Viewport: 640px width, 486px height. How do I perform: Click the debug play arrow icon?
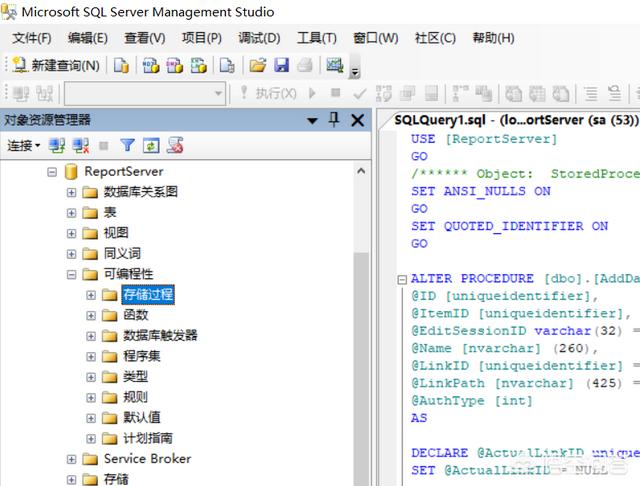coord(312,93)
